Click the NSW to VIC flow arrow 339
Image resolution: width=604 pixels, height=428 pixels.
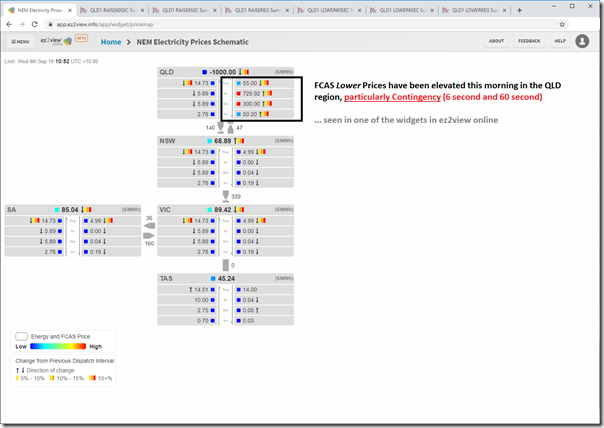[x=226, y=196]
